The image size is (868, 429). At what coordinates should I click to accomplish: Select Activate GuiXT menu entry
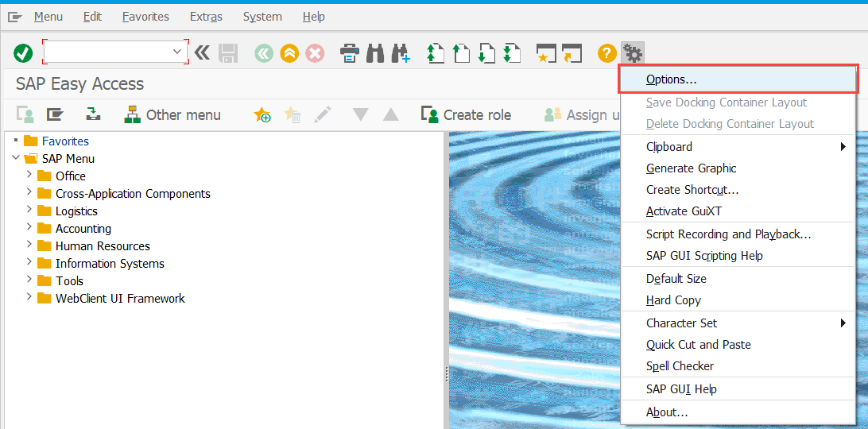tap(739, 211)
